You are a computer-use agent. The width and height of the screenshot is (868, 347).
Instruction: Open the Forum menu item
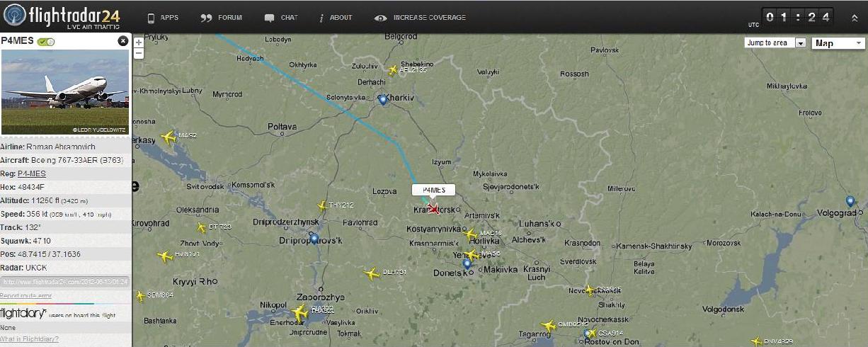[x=222, y=18]
